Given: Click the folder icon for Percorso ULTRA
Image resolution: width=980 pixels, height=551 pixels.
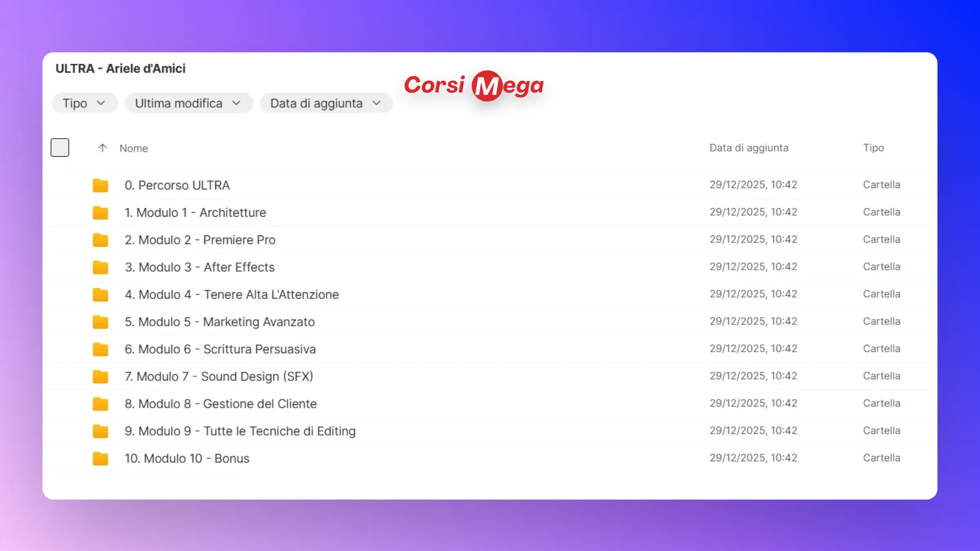Looking at the screenshot, I should tap(100, 185).
